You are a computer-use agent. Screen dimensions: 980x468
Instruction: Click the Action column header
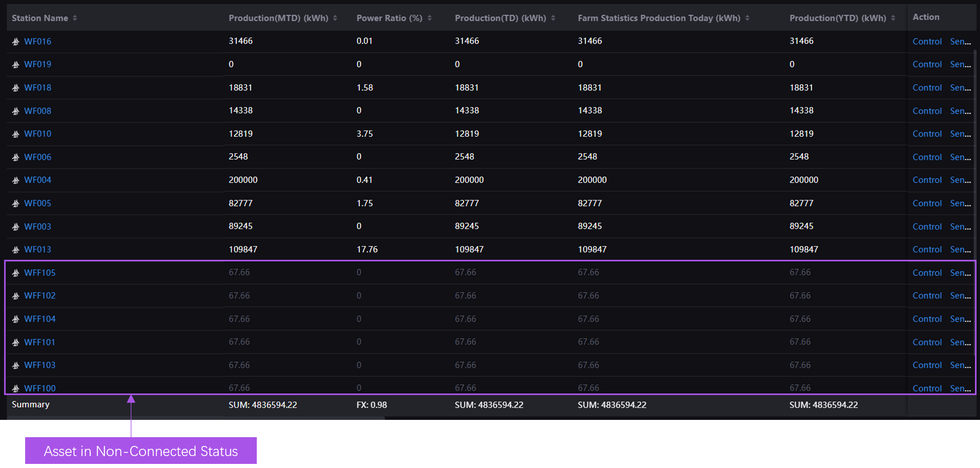point(926,17)
